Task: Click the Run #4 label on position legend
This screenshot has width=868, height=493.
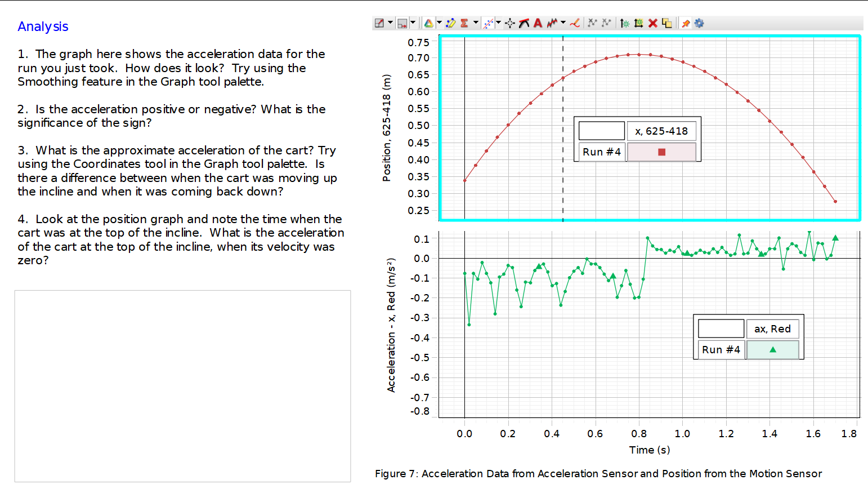Action: [x=601, y=151]
